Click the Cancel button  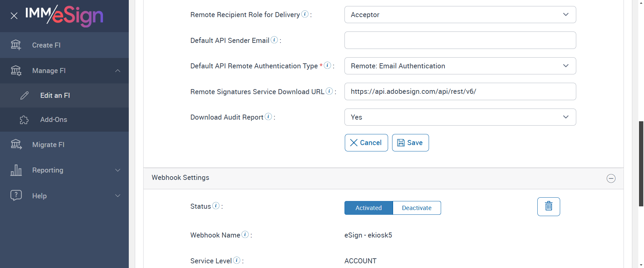coord(366,143)
